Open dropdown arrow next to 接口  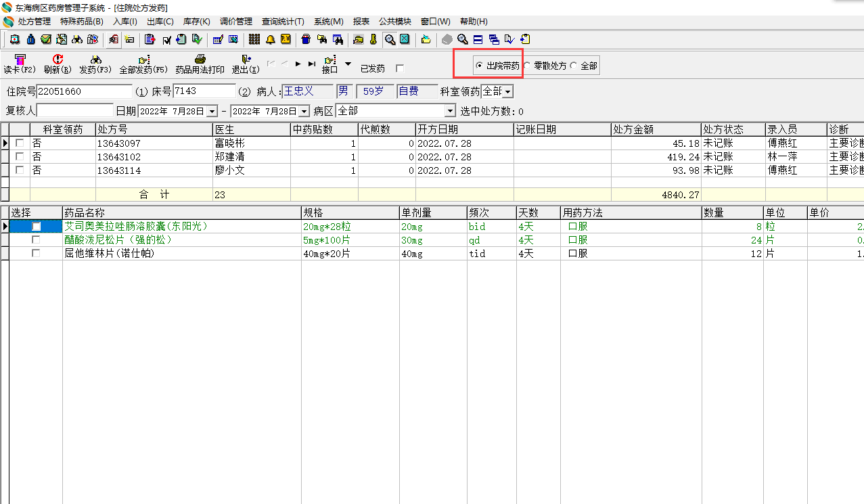point(348,63)
